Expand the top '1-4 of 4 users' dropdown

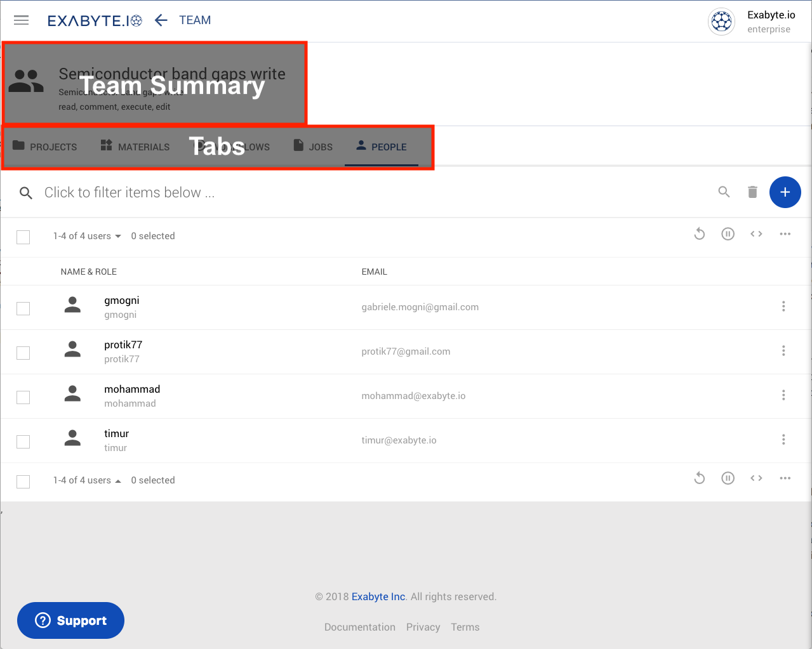pos(87,236)
